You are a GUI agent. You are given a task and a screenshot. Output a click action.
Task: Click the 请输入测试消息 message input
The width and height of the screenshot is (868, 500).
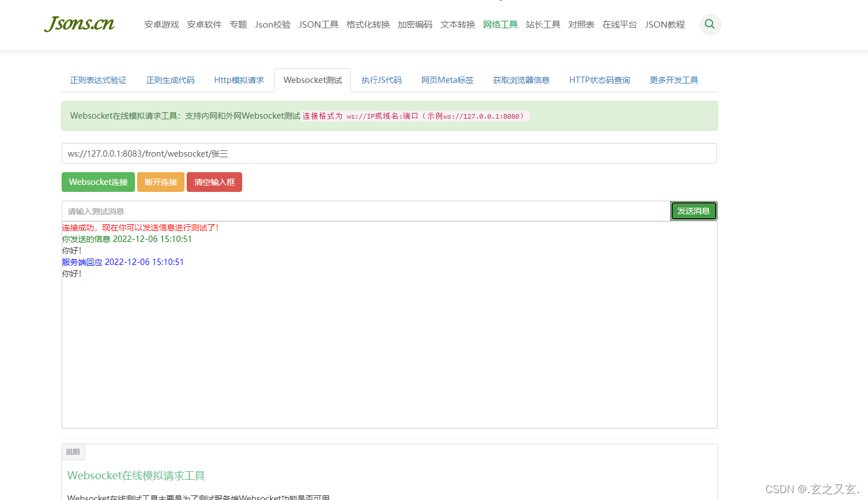pos(346,211)
